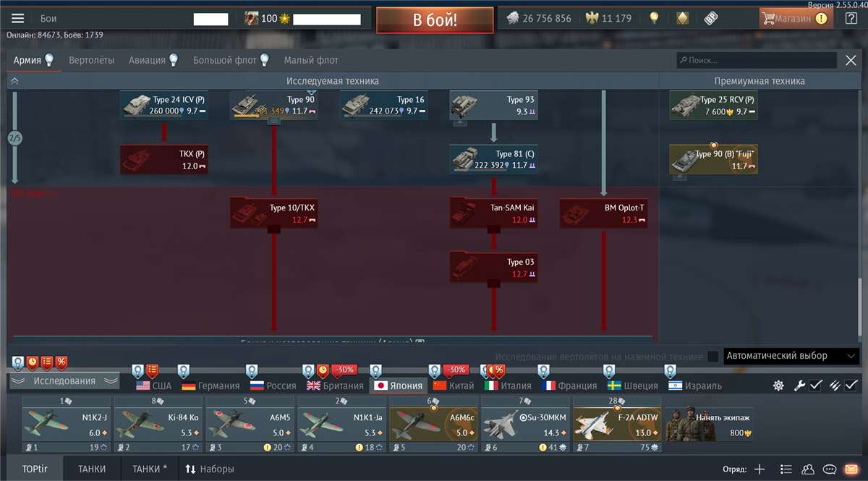Select premium Type 90 (B) 'Fuji' vehicle
868x481 pixels.
[713, 160]
